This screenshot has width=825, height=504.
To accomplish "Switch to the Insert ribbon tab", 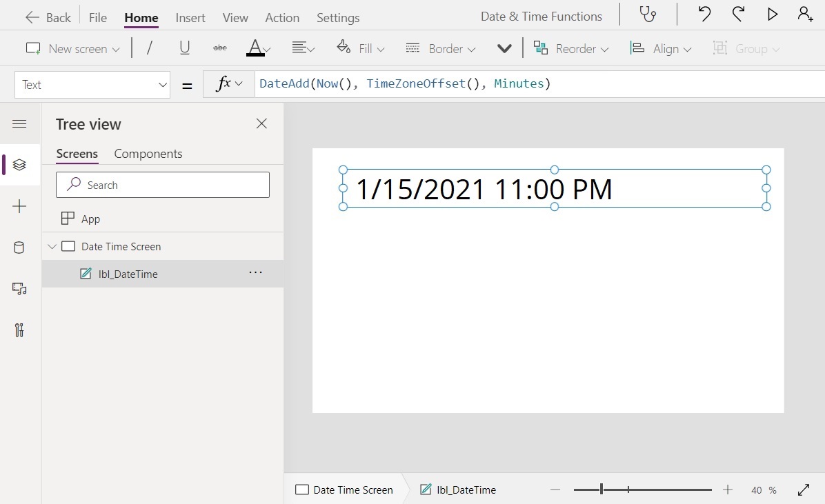I will pyautogui.click(x=190, y=17).
